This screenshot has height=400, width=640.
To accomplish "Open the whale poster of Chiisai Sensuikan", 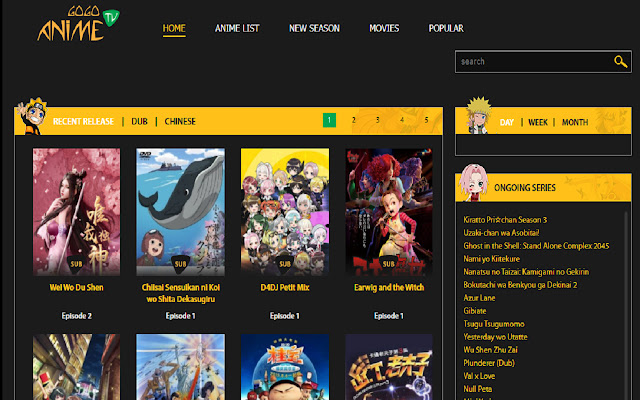I will pos(180,212).
